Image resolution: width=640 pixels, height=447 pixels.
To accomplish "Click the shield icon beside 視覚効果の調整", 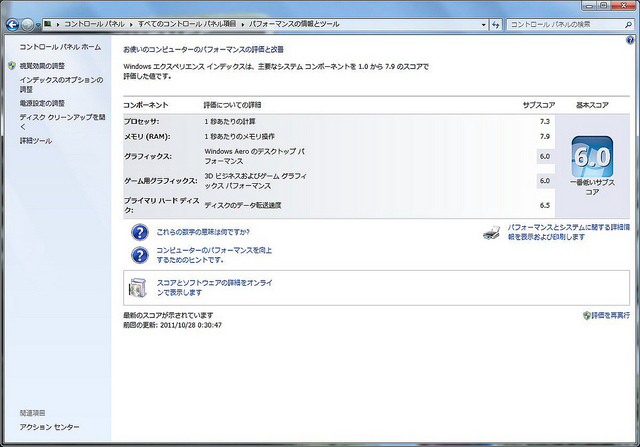I will tap(12, 65).
